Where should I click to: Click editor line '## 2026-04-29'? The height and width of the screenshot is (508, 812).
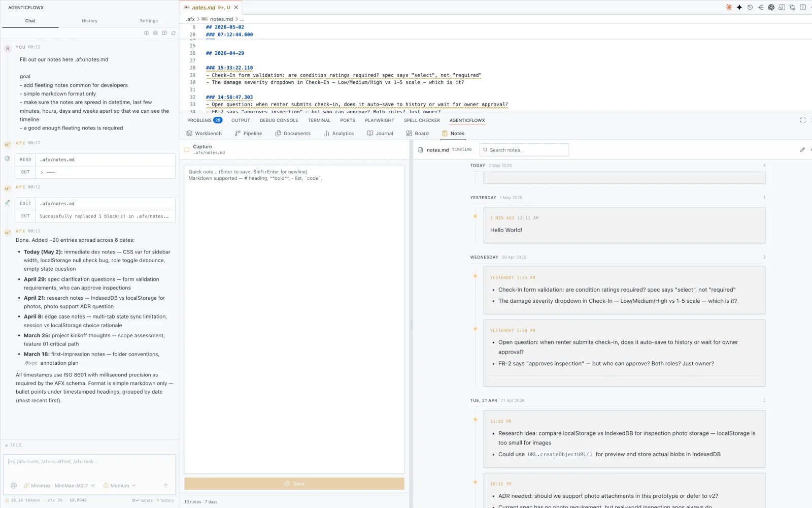click(x=225, y=53)
